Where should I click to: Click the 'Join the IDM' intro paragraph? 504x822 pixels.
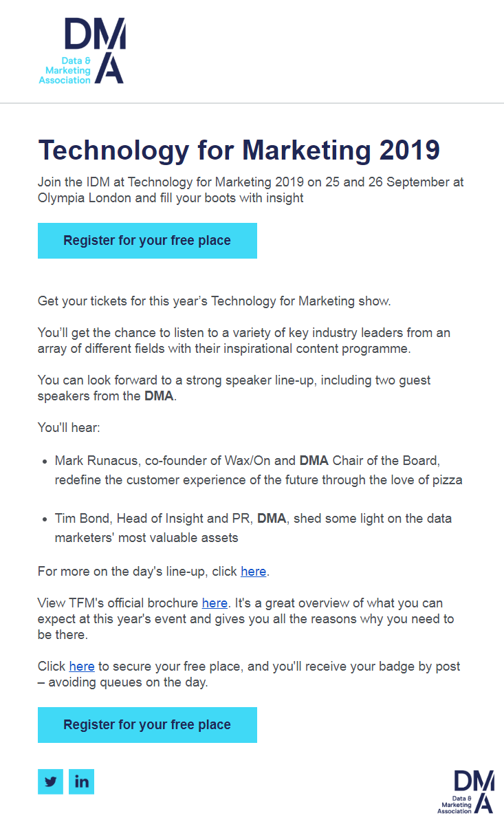[250, 190]
